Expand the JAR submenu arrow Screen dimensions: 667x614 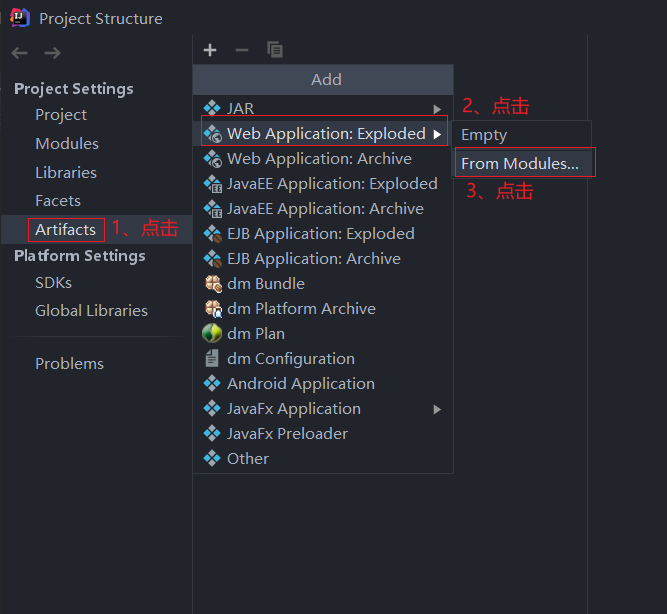click(x=437, y=109)
